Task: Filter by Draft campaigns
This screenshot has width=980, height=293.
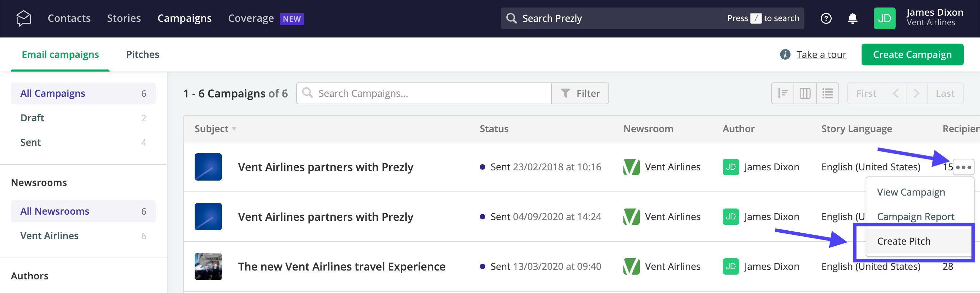Action: 83,118
